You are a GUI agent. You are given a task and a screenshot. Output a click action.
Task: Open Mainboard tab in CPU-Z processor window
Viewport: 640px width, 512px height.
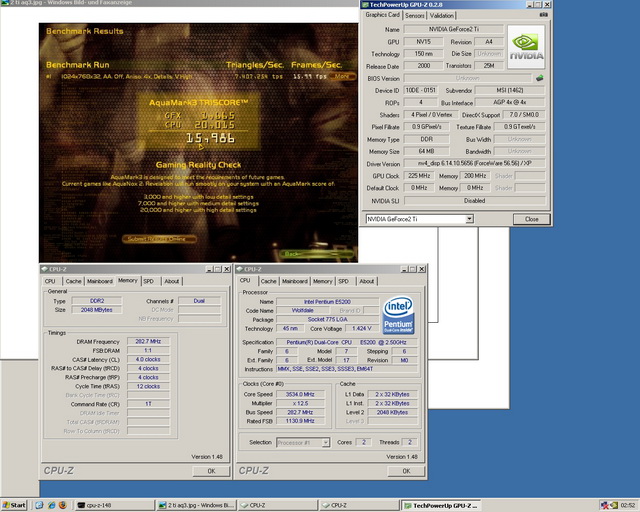(x=295, y=281)
